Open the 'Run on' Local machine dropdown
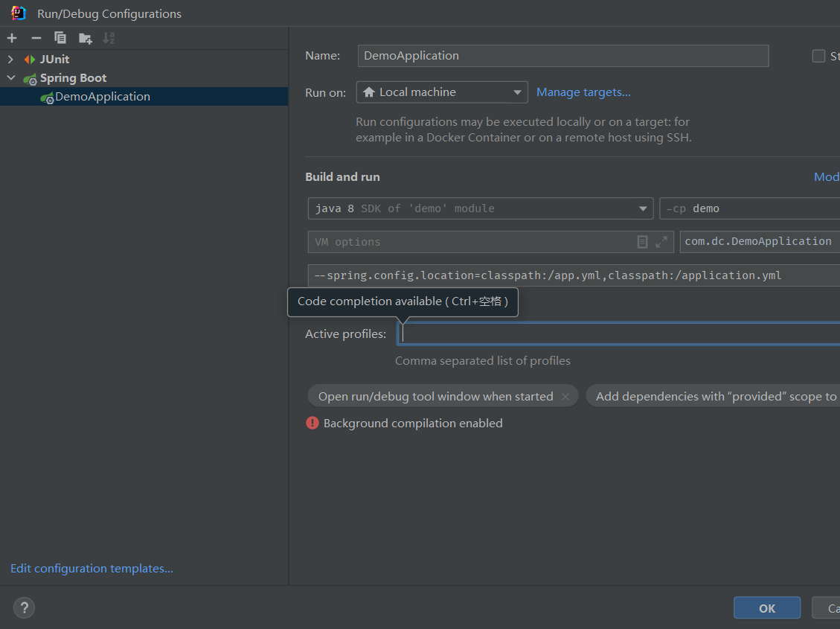 (x=442, y=92)
